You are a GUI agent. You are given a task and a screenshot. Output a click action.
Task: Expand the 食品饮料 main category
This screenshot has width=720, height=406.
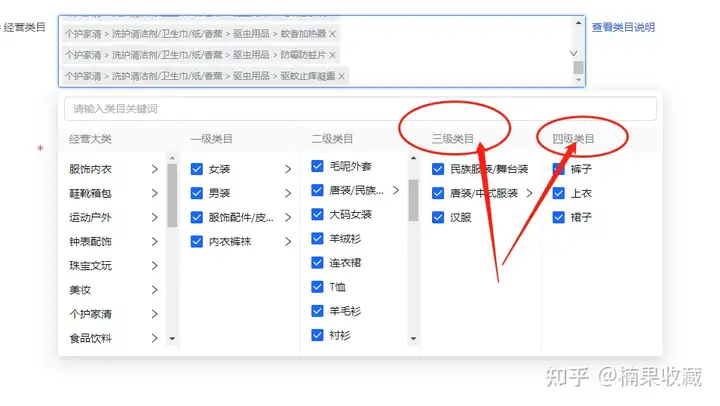(155, 338)
